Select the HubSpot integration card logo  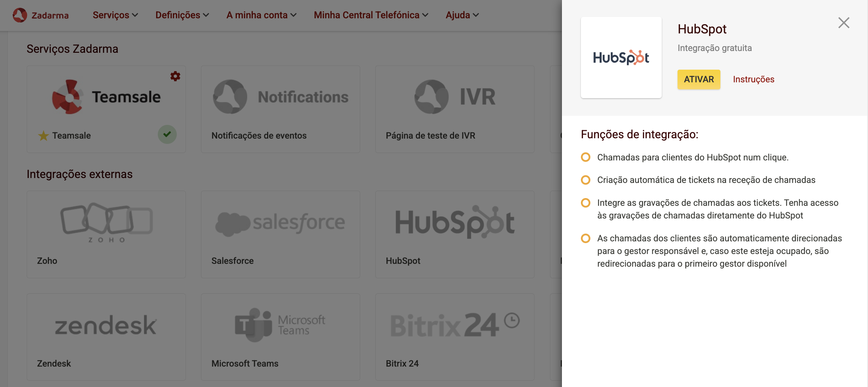click(455, 222)
